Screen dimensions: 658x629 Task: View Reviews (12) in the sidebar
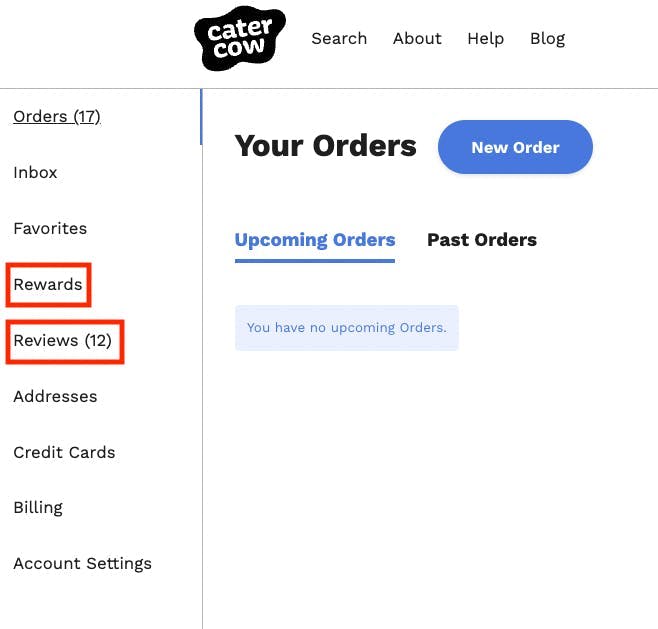tap(62, 341)
